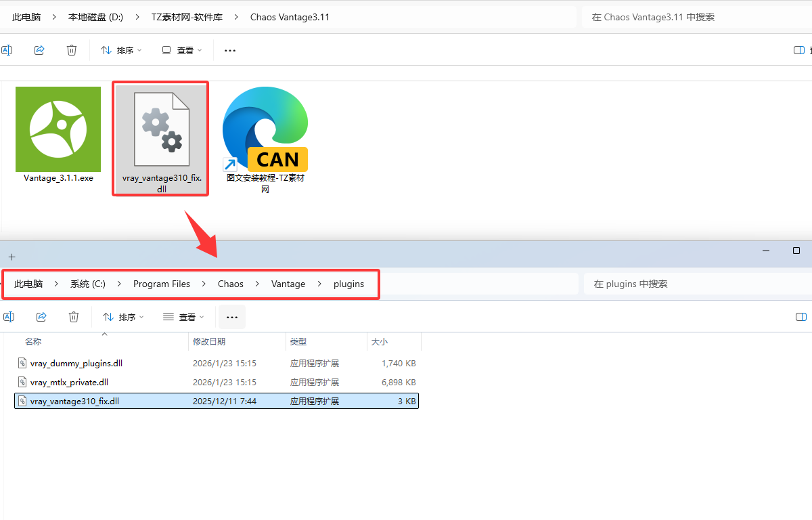Click size 6,898 KB cell
The height and width of the screenshot is (520, 812).
coord(399,383)
